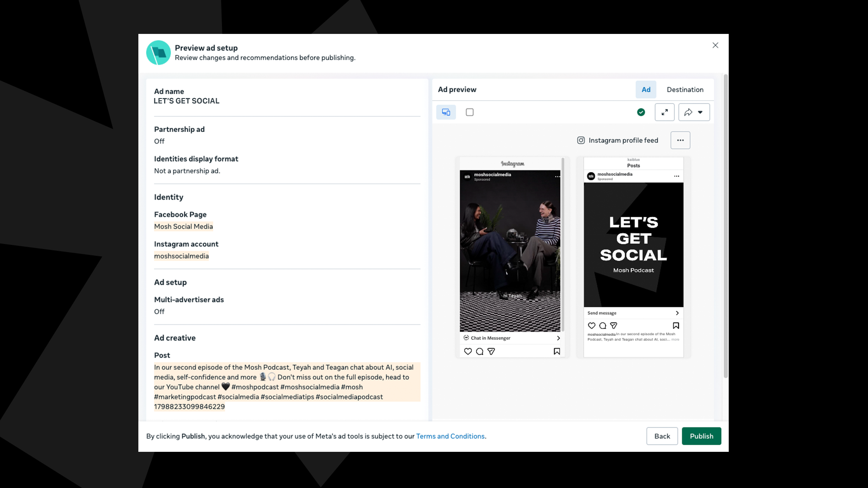The width and height of the screenshot is (868, 488).
Task: Click the Back button
Action: click(x=662, y=436)
